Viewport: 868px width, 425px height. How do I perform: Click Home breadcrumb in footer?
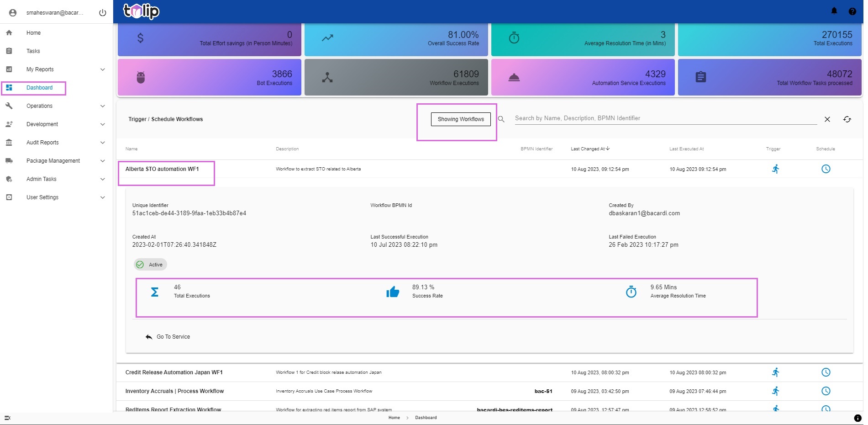point(394,418)
